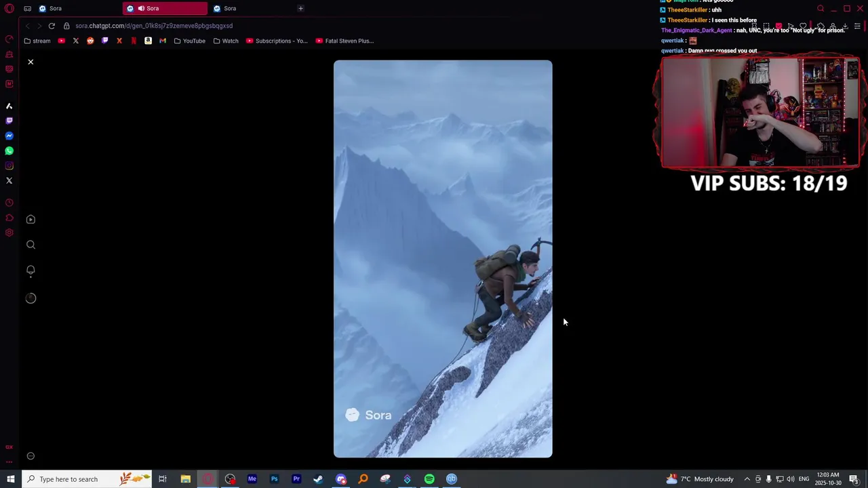View site info lock icon
Screen dimensions: 868x488
pyautogui.click(x=66, y=26)
